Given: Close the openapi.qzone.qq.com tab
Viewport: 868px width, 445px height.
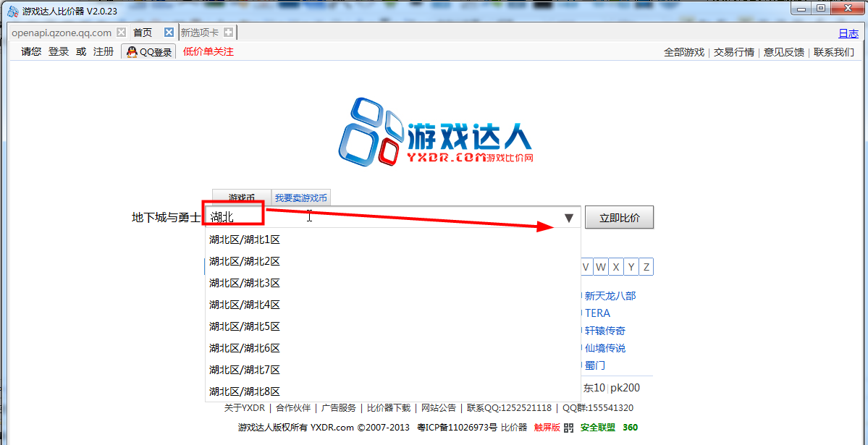Looking at the screenshot, I should [x=121, y=32].
